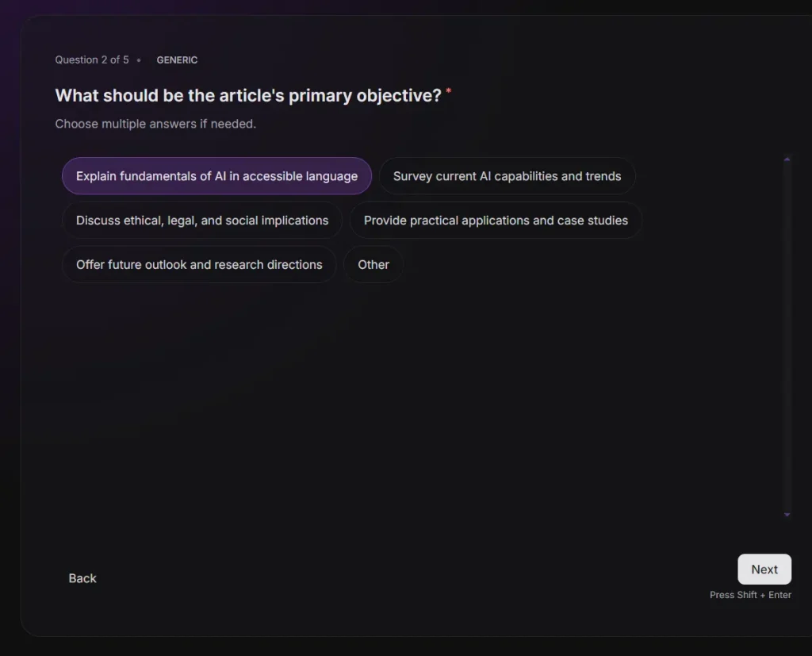Go back to the previous question
The height and width of the screenshot is (656, 812).
[x=82, y=577]
